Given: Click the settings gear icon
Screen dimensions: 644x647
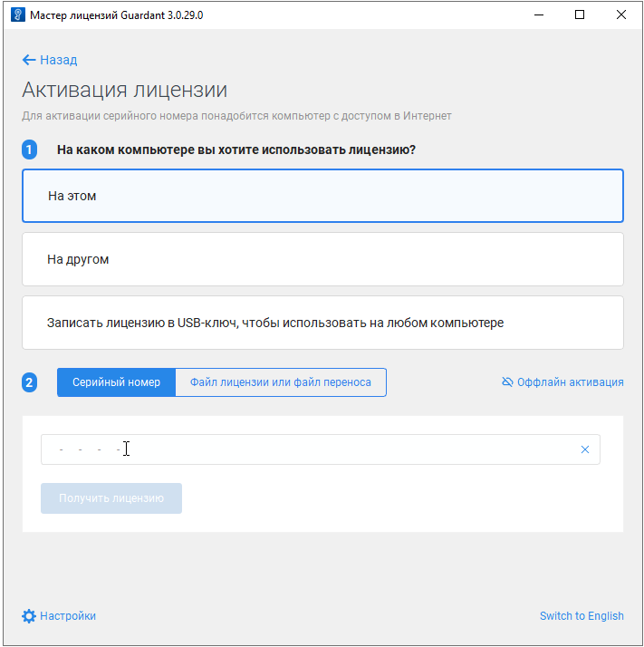Looking at the screenshot, I should click(29, 616).
